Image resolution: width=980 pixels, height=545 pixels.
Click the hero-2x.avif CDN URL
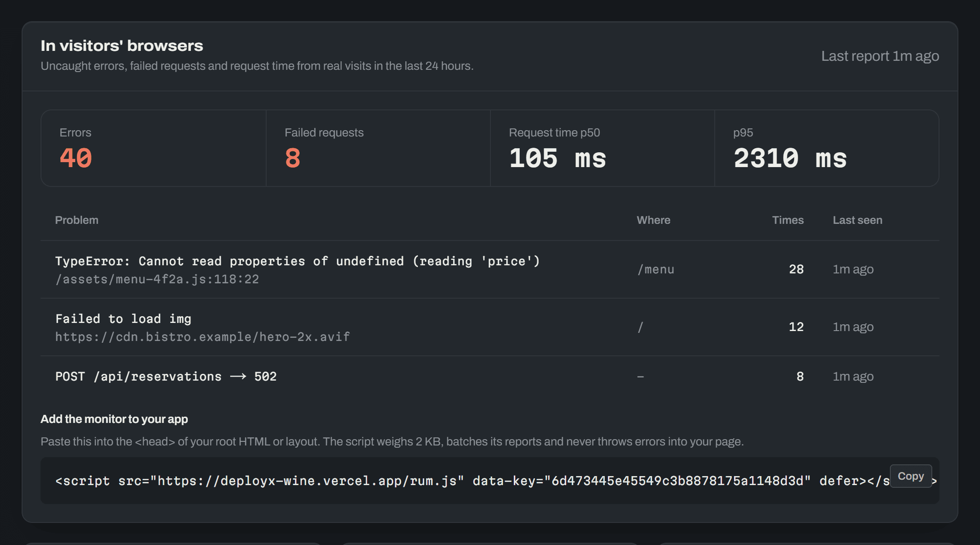pyautogui.click(x=203, y=337)
